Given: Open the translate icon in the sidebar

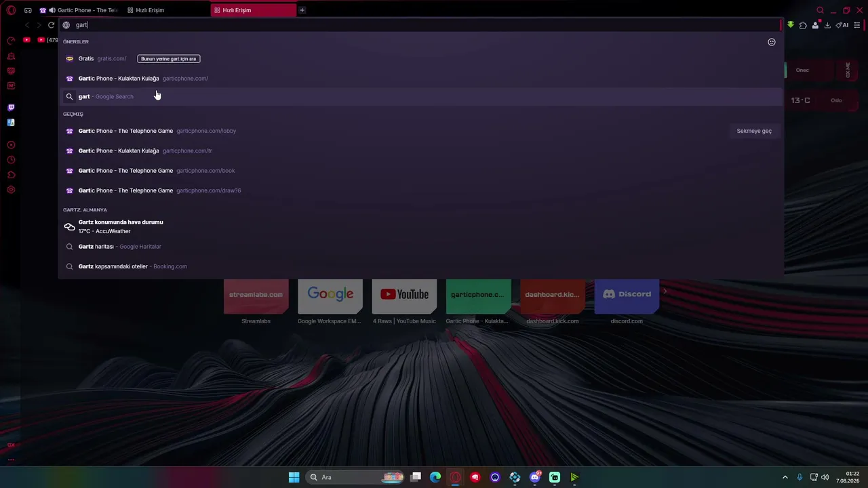Looking at the screenshot, I should [11, 123].
